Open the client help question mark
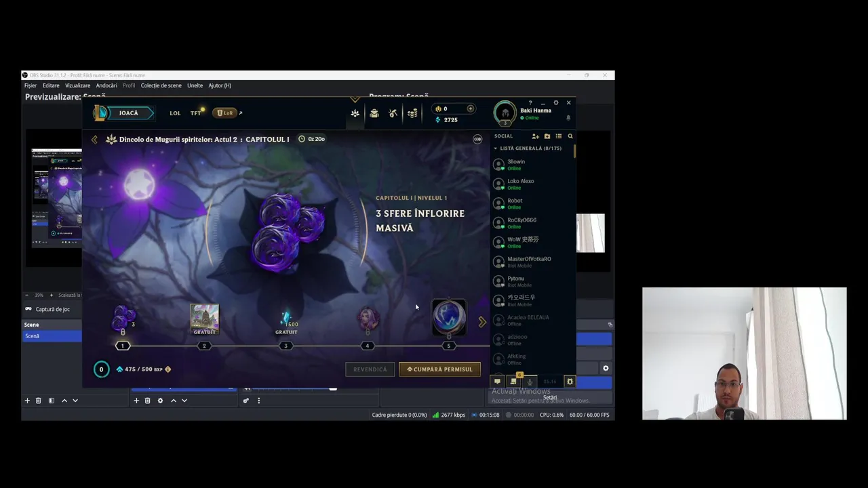868x488 pixels. pos(530,103)
